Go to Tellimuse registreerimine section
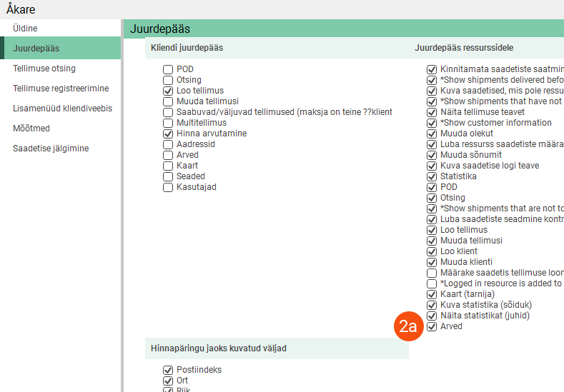The width and height of the screenshot is (564, 392). point(61,89)
